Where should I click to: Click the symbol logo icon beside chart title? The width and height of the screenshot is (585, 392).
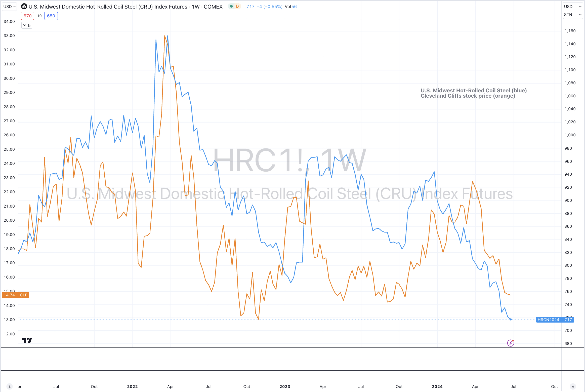(24, 7)
